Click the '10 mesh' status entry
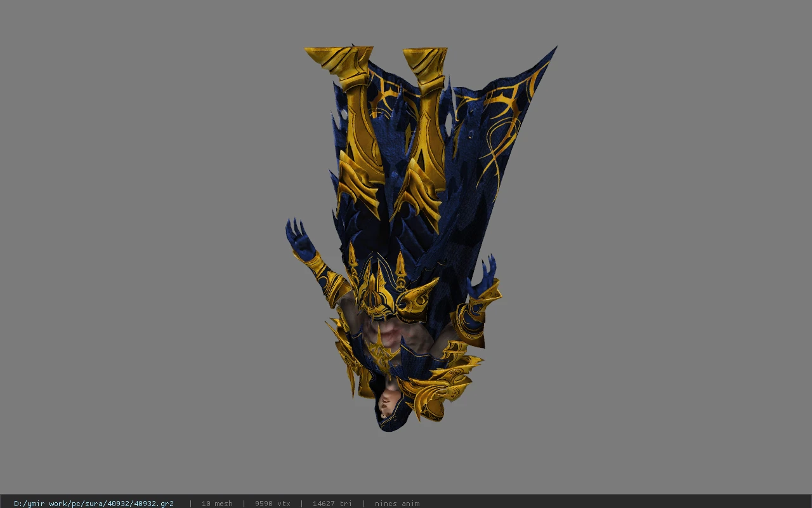 (217, 504)
